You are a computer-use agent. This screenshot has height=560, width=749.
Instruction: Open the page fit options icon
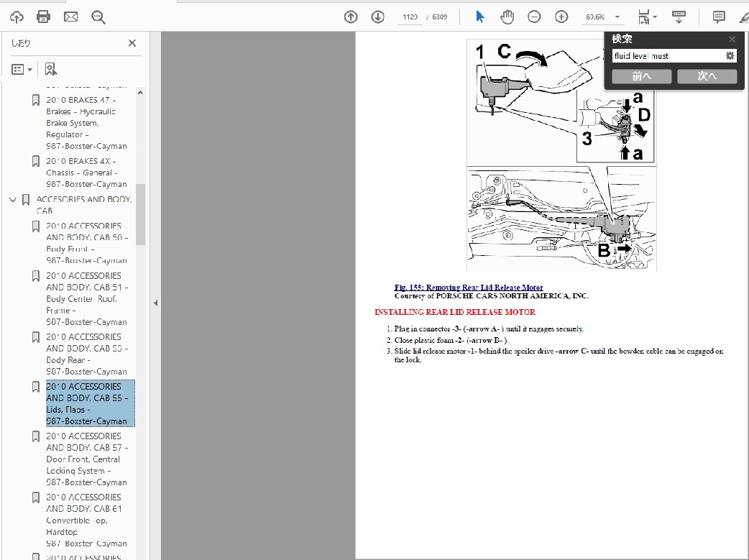click(x=647, y=17)
